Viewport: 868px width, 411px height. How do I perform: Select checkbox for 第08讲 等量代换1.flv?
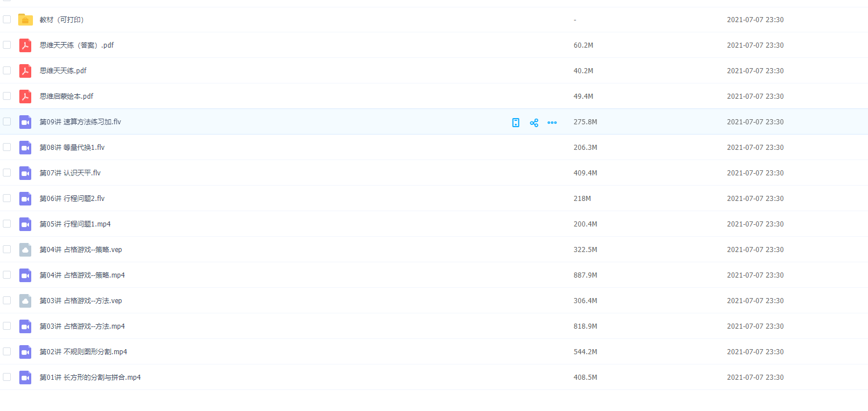pyautogui.click(x=7, y=147)
